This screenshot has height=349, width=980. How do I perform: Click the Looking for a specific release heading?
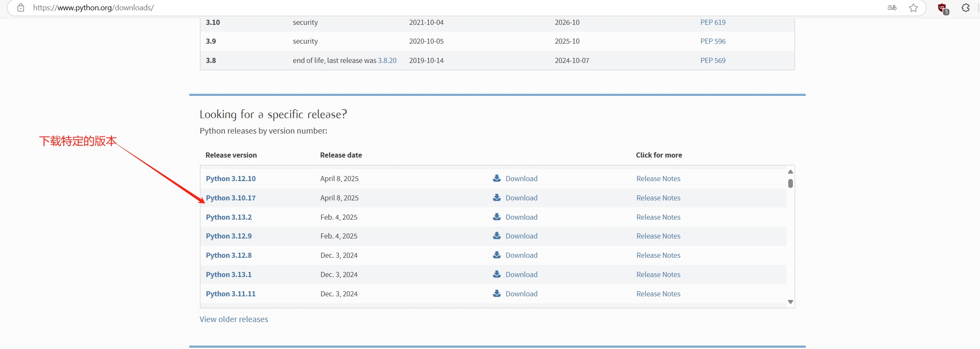(273, 114)
